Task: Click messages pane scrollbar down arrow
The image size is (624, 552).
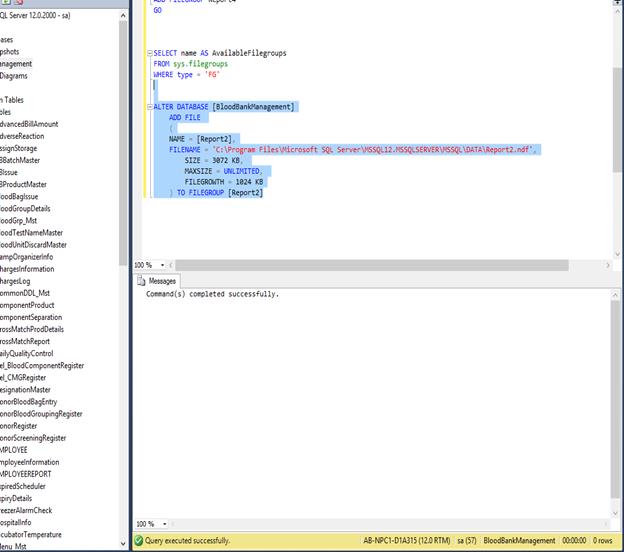Action: [615, 513]
